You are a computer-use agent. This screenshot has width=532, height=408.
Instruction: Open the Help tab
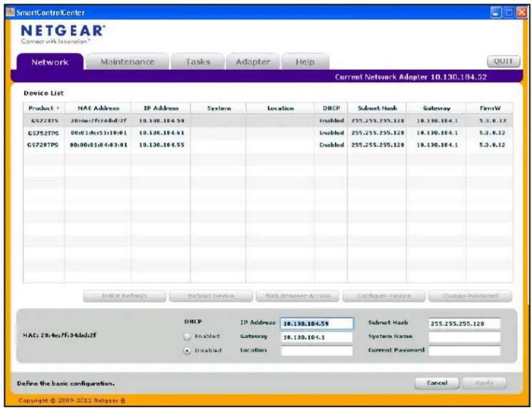tap(305, 62)
